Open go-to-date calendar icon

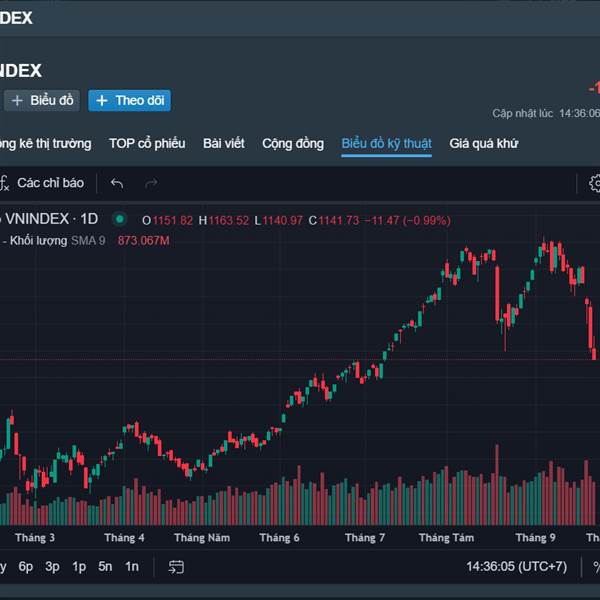(x=176, y=567)
